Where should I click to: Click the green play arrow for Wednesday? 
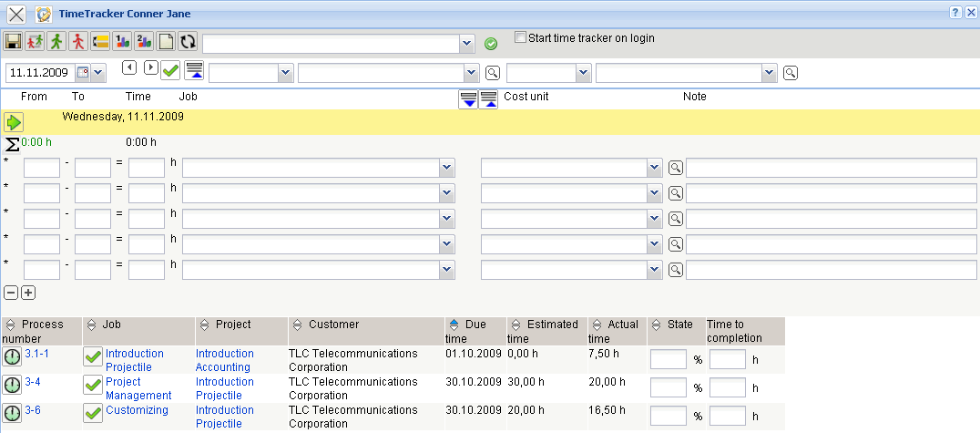(13, 122)
